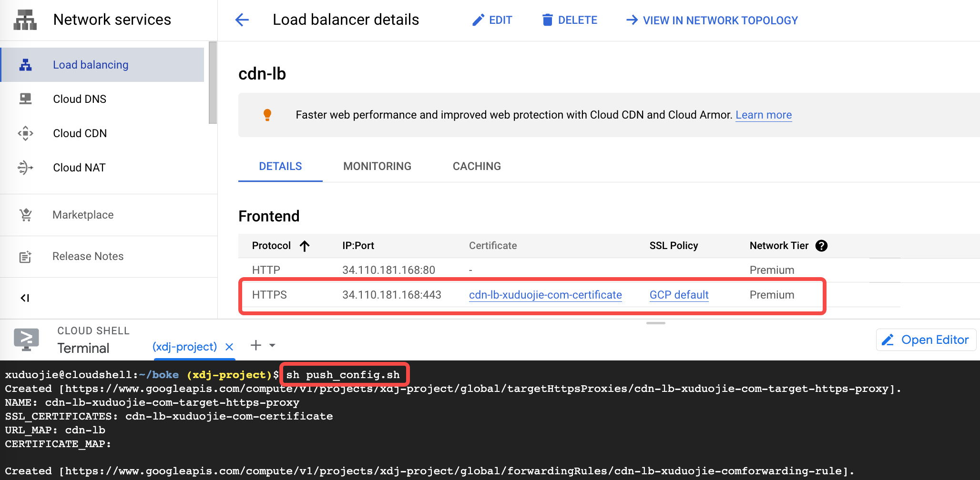Click the IP:Port column header

click(x=358, y=246)
